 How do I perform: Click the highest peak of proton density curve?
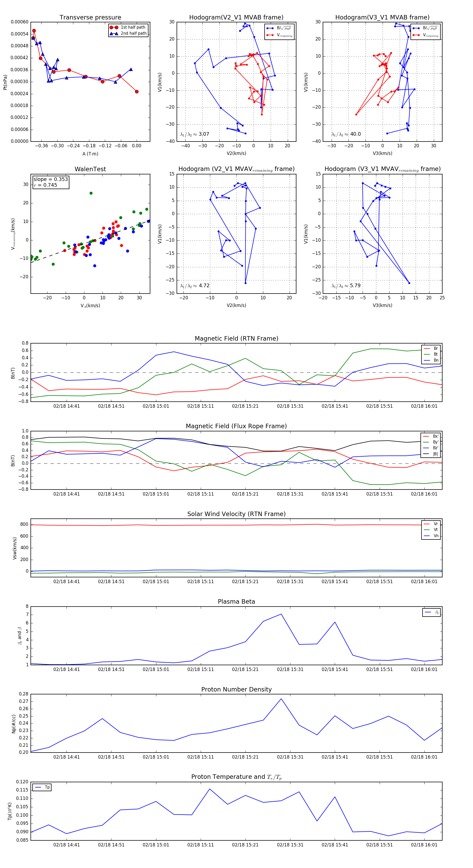[x=281, y=699]
